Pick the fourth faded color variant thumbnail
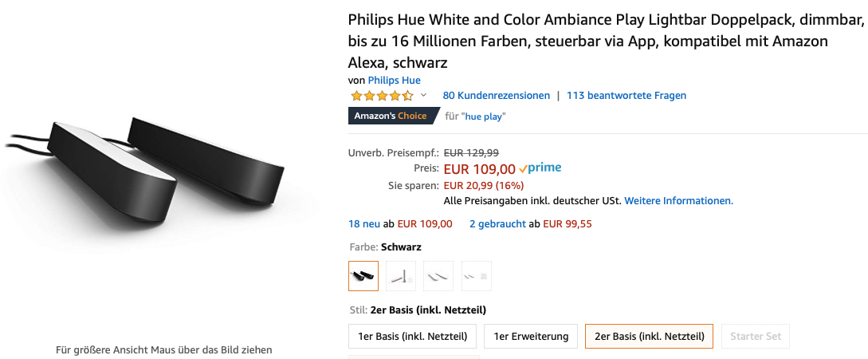Screen dimensions: 868x359 point(476,276)
